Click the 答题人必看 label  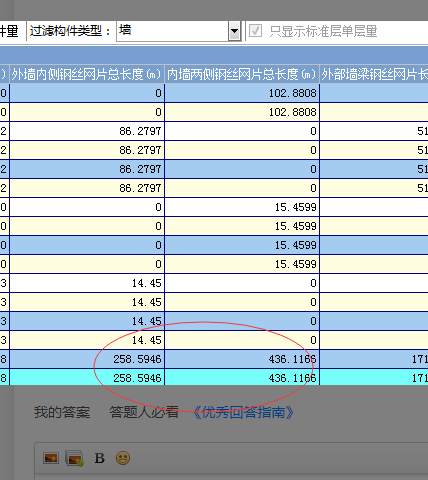click(x=144, y=412)
